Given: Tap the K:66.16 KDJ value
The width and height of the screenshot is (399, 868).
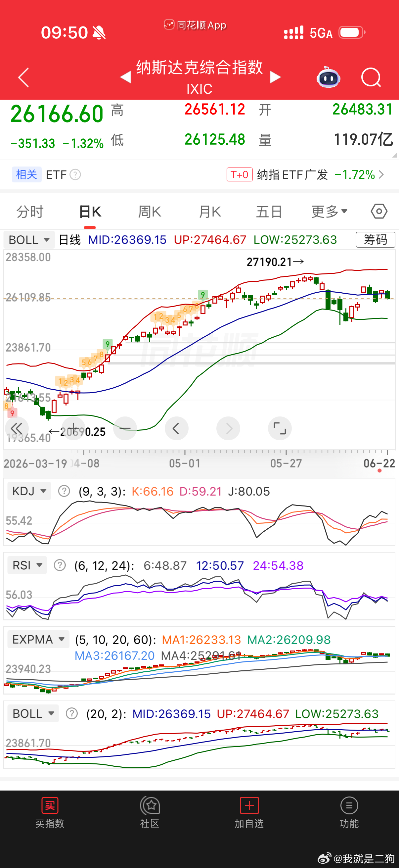Looking at the screenshot, I should click(x=153, y=491).
